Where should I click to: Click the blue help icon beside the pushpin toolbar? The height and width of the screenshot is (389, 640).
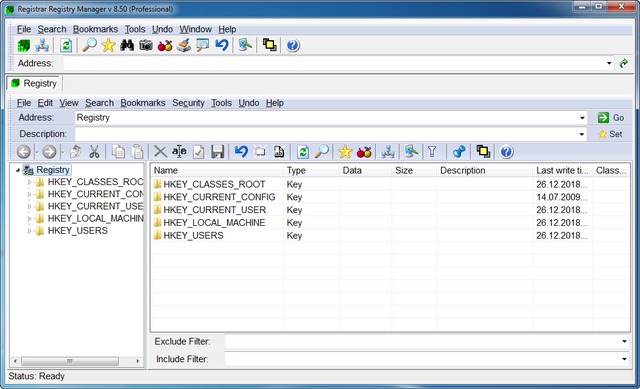point(507,152)
